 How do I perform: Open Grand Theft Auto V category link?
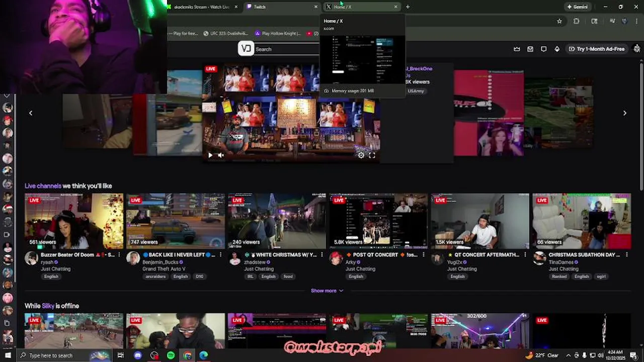tap(164, 269)
